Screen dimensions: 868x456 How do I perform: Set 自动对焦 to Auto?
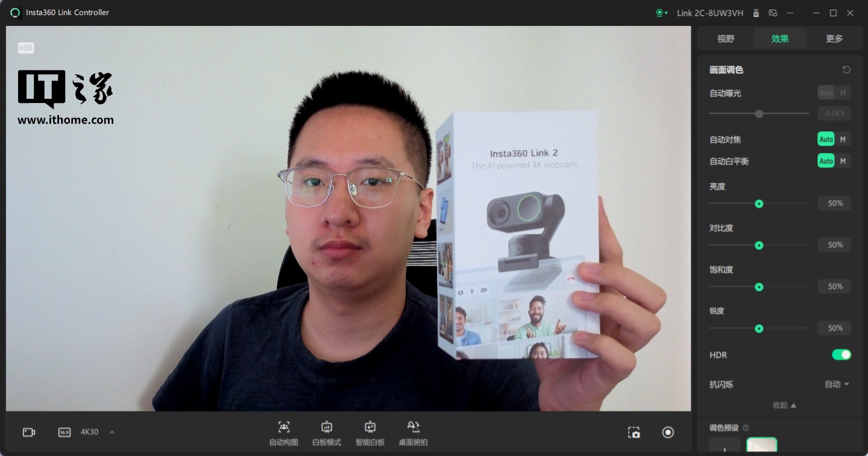click(x=826, y=139)
